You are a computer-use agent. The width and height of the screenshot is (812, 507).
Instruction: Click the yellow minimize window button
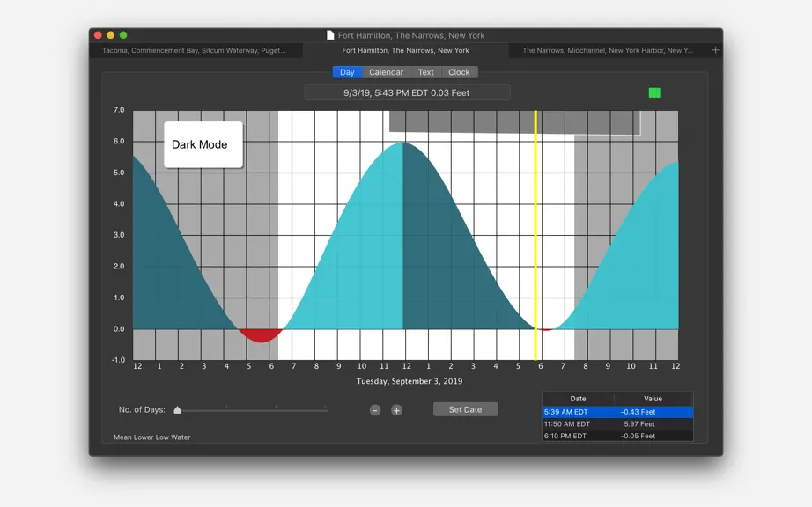pos(110,35)
